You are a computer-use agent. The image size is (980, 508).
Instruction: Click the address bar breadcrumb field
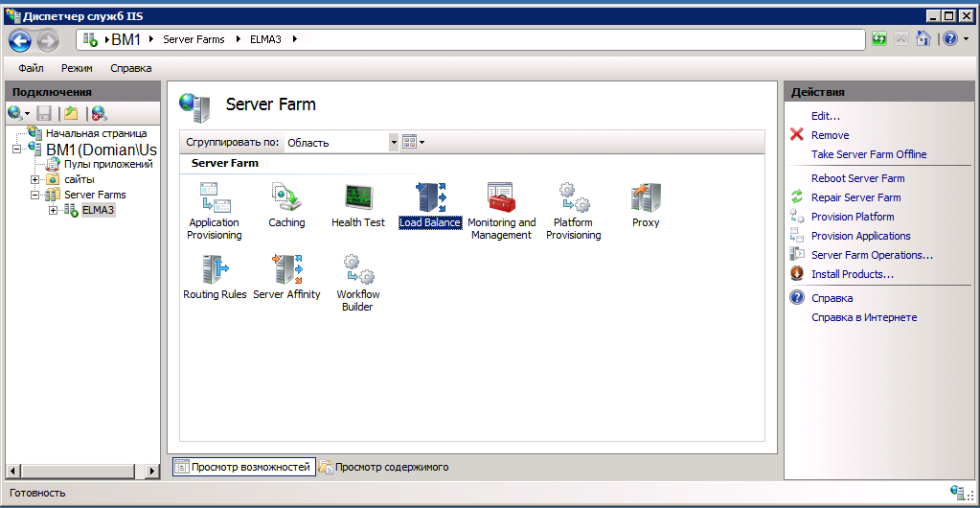575,39
